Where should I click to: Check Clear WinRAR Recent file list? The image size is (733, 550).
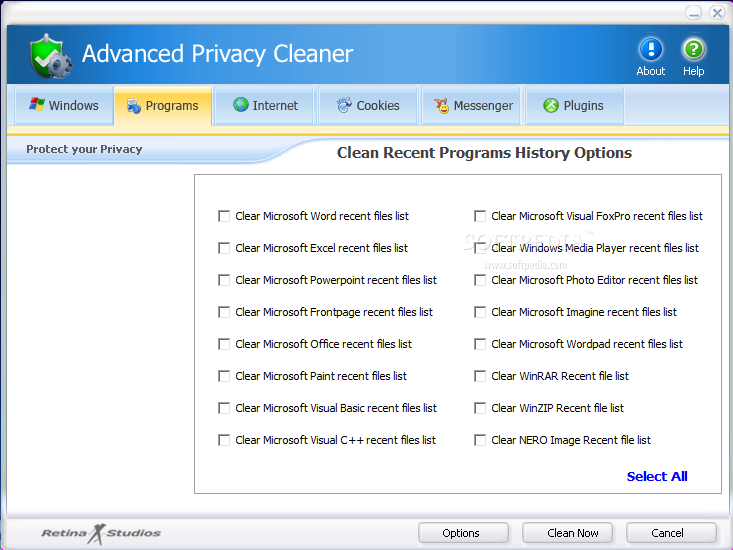coord(480,376)
